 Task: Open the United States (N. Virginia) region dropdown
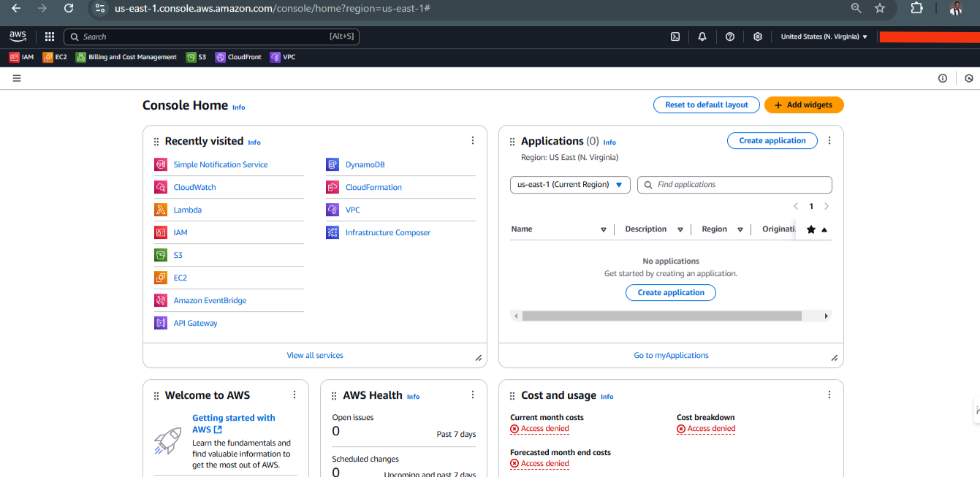click(823, 36)
